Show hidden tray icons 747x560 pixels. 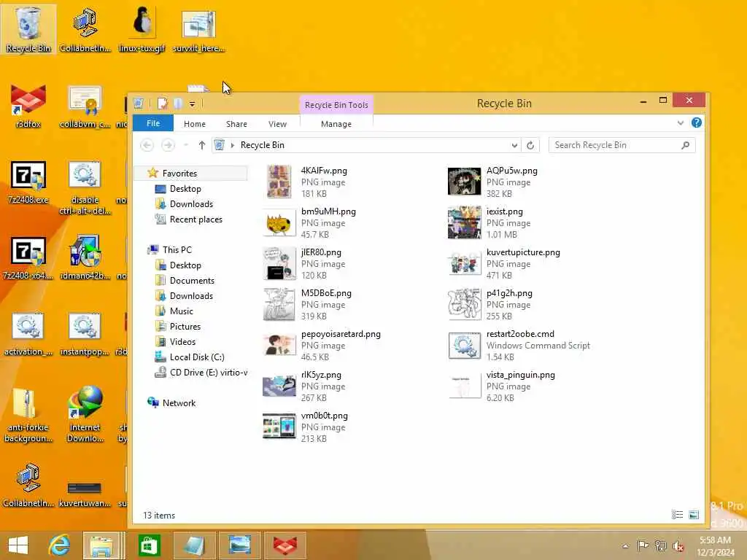625,546
